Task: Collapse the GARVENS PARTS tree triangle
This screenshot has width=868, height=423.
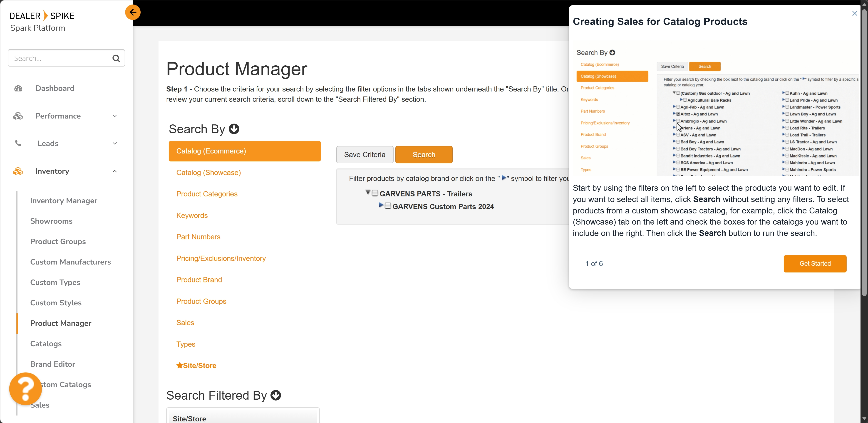Action: [x=368, y=192]
